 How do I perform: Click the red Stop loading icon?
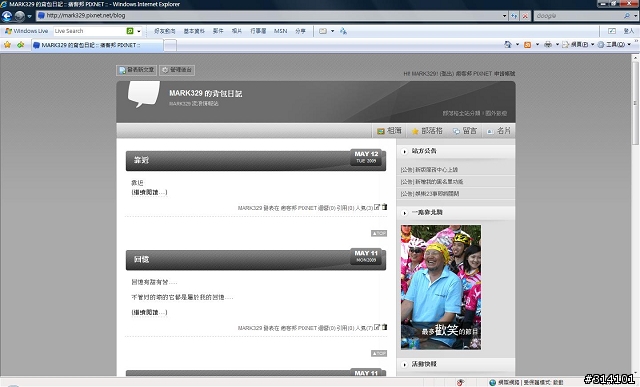click(x=525, y=16)
